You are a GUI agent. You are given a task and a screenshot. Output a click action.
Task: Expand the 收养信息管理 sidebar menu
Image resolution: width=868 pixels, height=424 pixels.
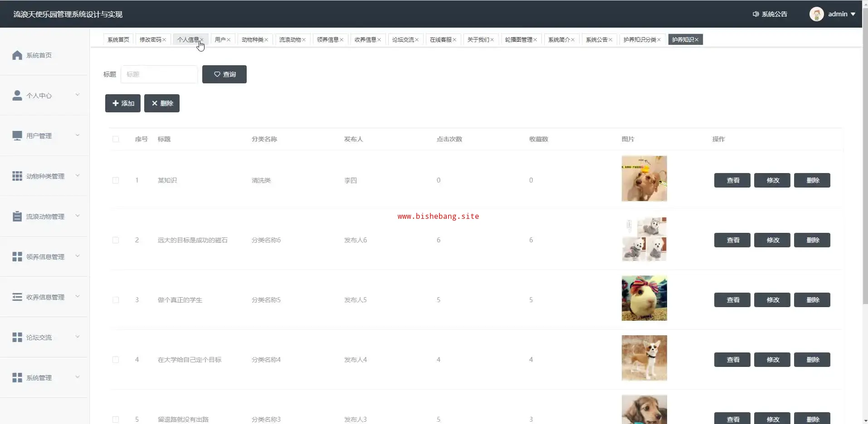[78, 296]
